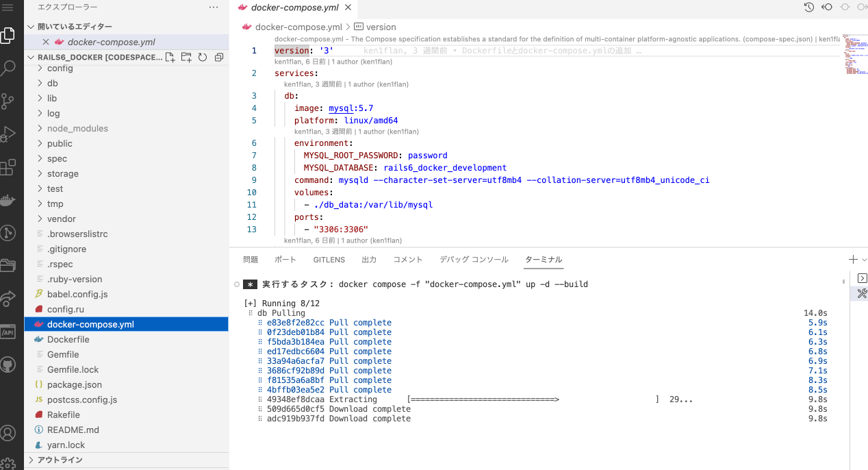
Task: Click the New File icon in Explorer
Action: click(x=170, y=58)
